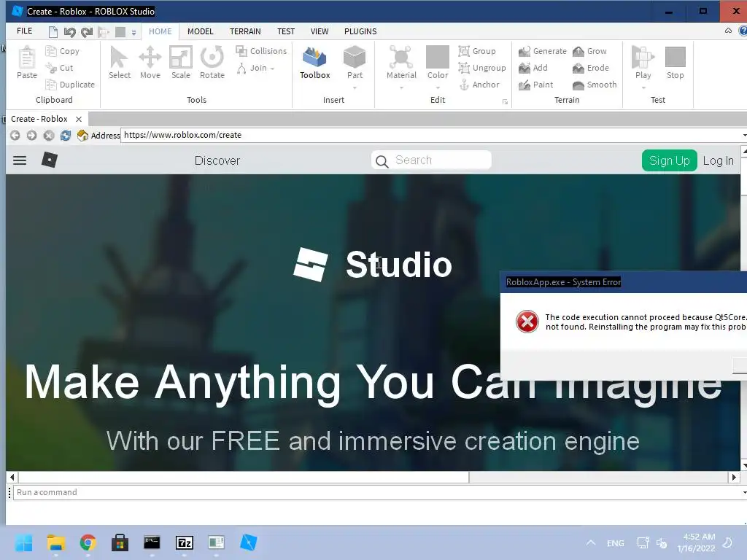Open the hamburger menu on Roblox page

point(20,160)
